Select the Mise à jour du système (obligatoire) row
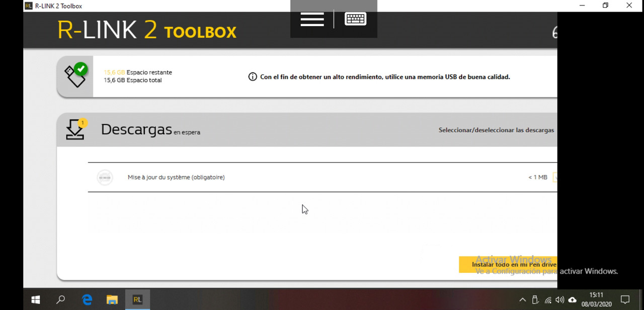 point(323,177)
